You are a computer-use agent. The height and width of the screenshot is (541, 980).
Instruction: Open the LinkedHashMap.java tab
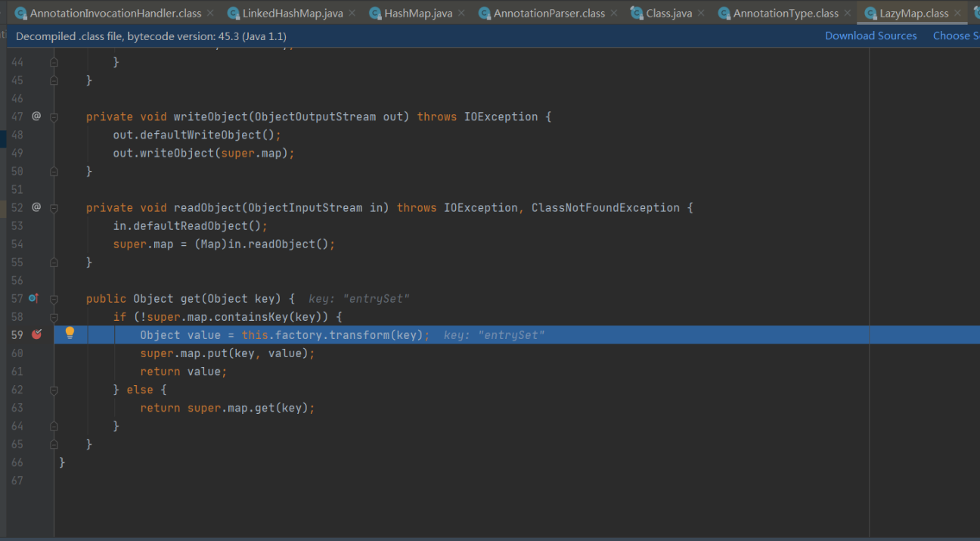click(x=293, y=13)
